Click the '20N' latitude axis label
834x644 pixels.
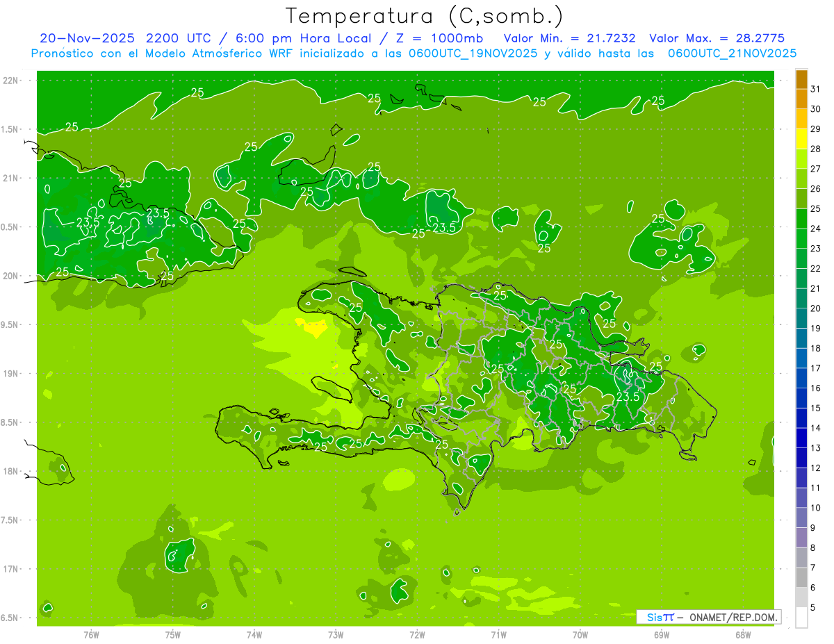11,276
